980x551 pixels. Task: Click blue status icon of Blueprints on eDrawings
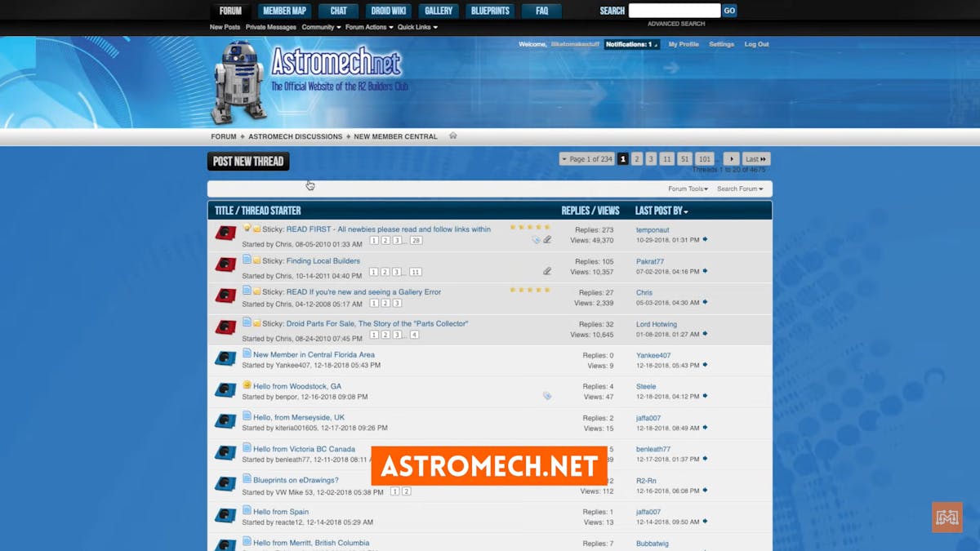click(x=225, y=484)
